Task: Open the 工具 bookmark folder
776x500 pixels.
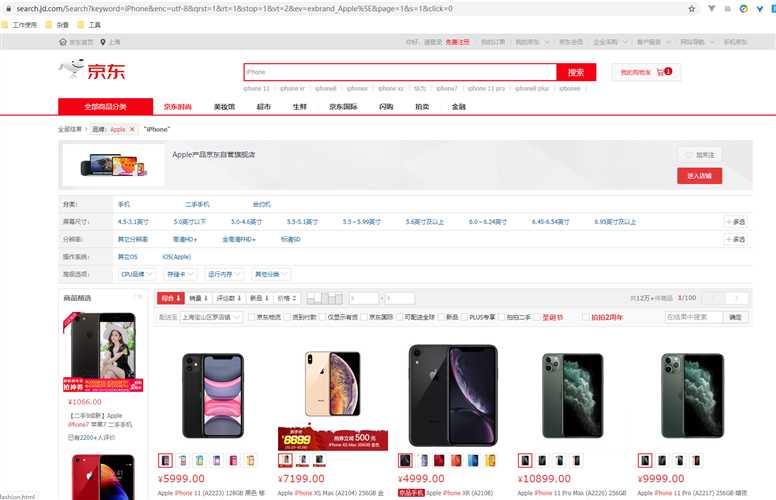Action: tap(89, 25)
